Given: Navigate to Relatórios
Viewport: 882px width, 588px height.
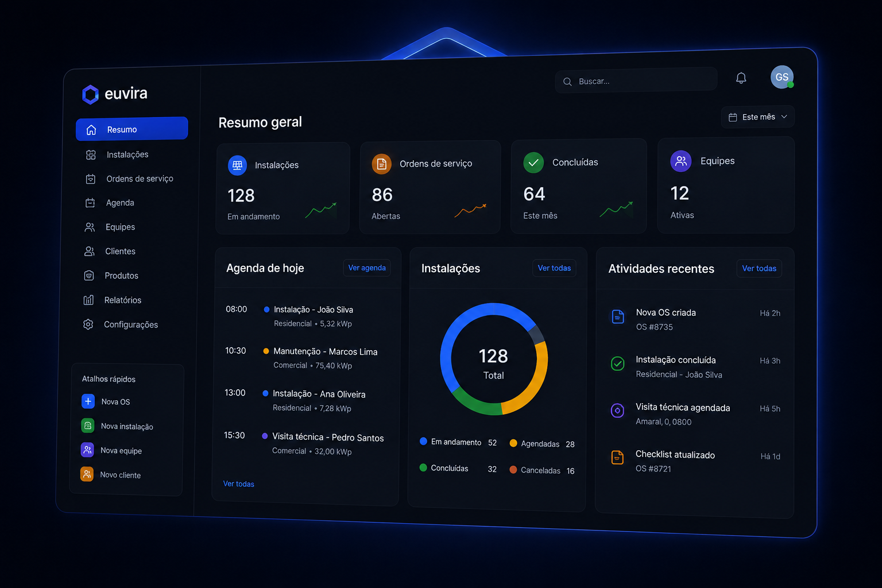Looking at the screenshot, I should (123, 300).
